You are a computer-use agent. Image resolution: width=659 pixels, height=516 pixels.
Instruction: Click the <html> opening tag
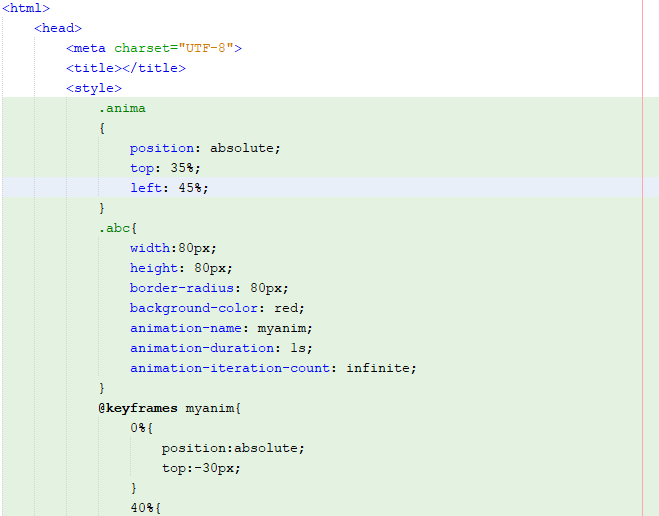coord(26,8)
